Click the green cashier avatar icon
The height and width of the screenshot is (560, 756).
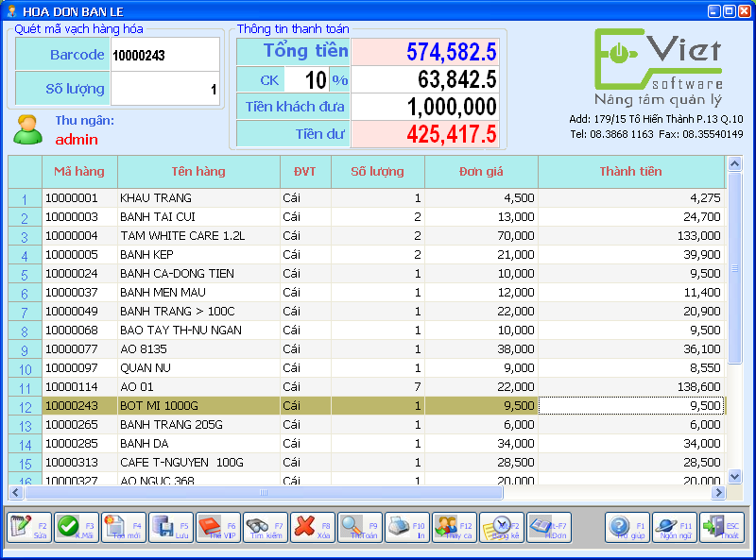tap(27, 129)
